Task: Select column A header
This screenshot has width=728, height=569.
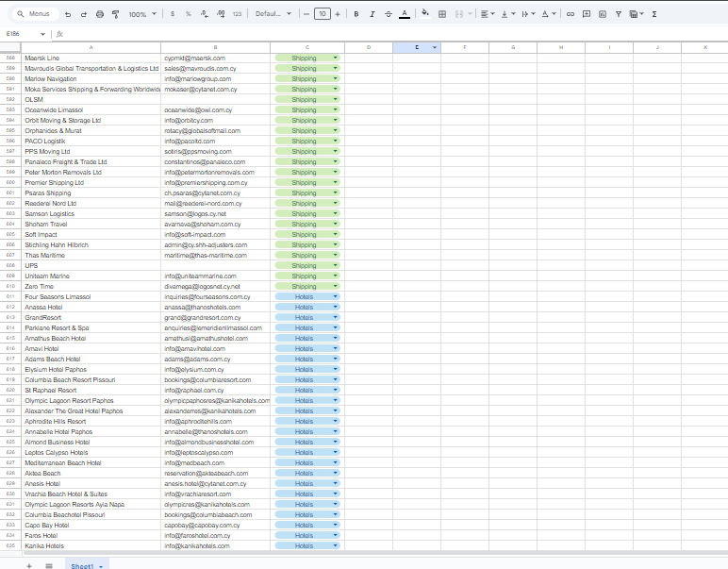Action: (91, 47)
